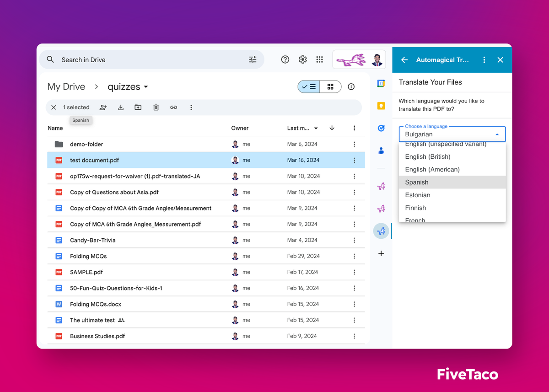Deselect the selected file using the X
The image size is (549, 392).
tap(54, 107)
